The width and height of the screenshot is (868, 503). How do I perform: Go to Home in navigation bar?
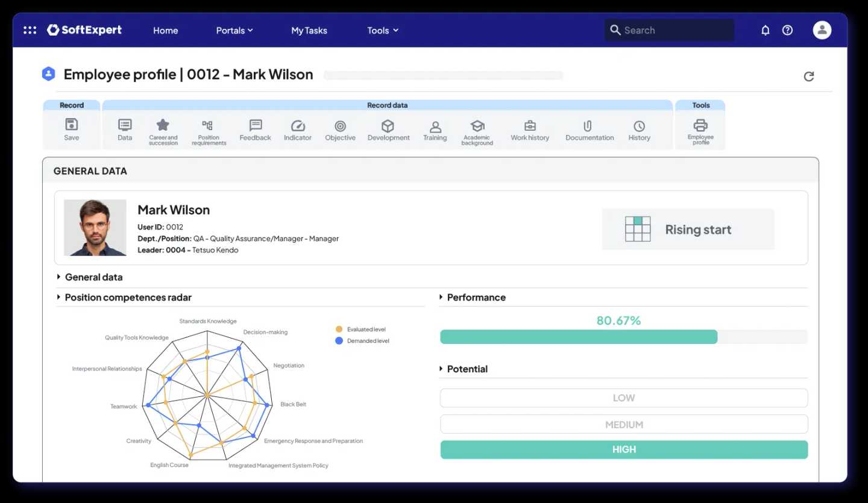165,30
